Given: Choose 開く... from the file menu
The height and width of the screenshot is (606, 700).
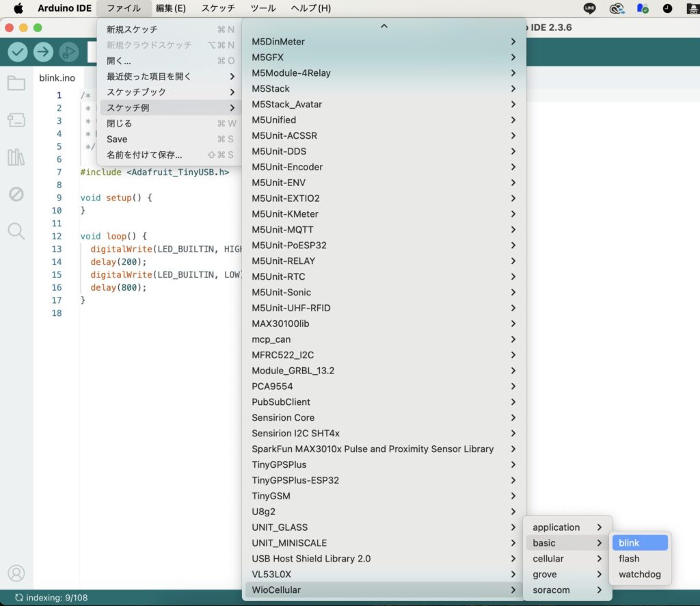Looking at the screenshot, I should tap(170, 61).
